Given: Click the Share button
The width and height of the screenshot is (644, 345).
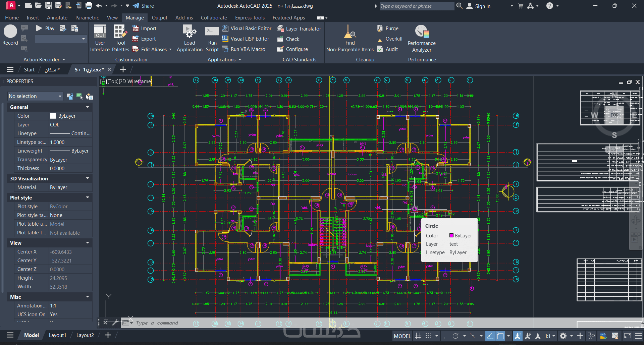Looking at the screenshot, I should tap(144, 6).
